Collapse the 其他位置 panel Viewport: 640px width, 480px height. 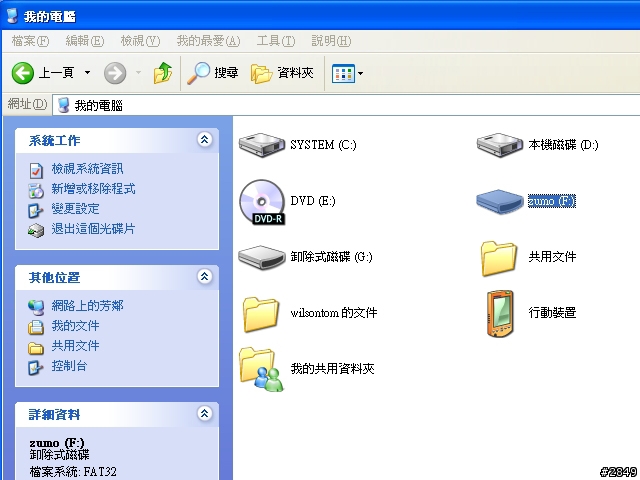pyautogui.click(x=204, y=277)
